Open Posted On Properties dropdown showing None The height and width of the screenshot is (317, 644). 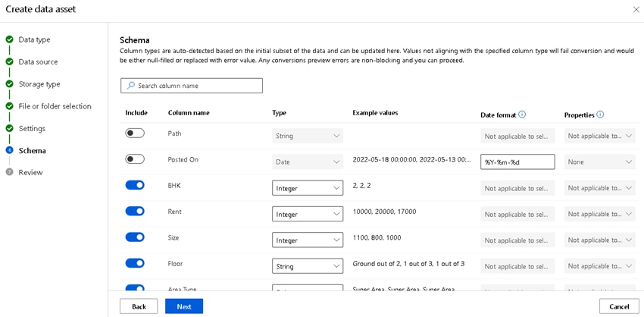[601, 162]
